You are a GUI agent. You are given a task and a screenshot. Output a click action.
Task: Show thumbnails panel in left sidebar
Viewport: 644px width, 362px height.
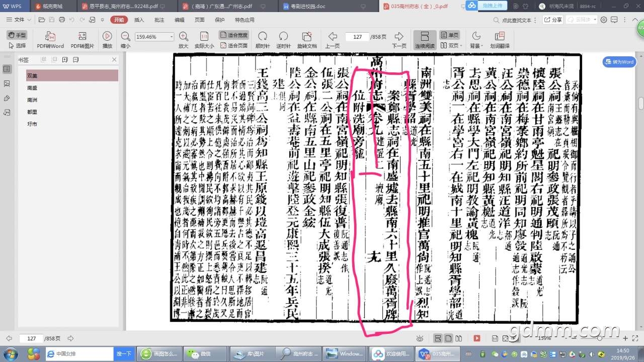tap(7, 83)
